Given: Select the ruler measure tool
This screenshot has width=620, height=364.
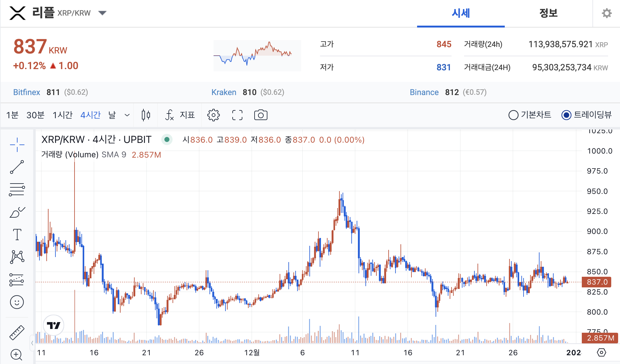Looking at the screenshot, I should point(17,332).
